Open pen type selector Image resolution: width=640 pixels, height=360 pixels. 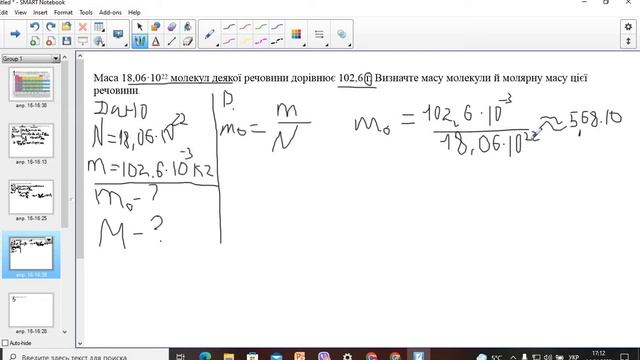click(x=210, y=34)
